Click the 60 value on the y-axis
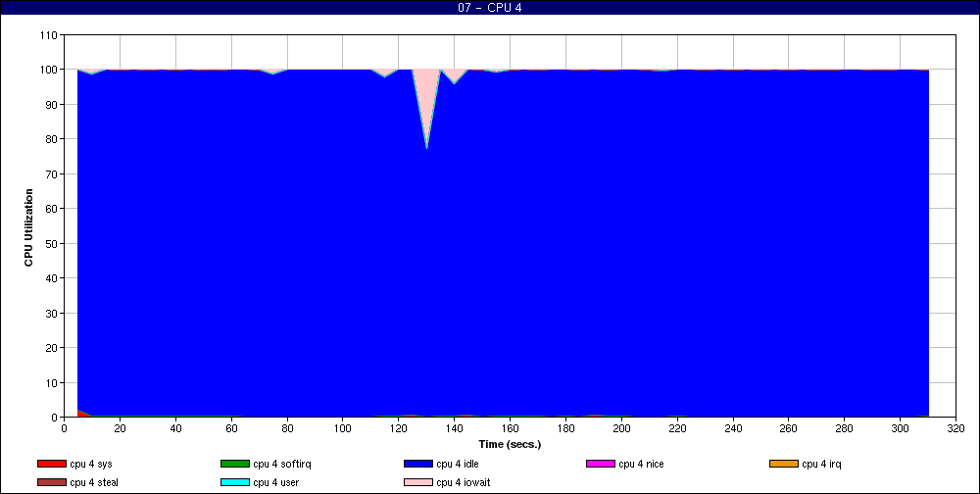This screenshot has width=980, height=494. point(51,208)
